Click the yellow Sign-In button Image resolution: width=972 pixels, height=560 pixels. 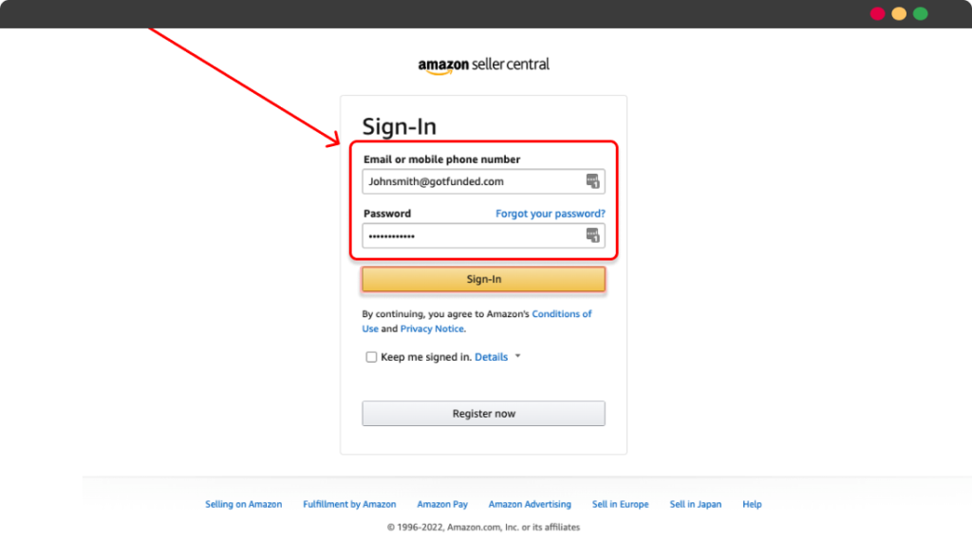[483, 279]
